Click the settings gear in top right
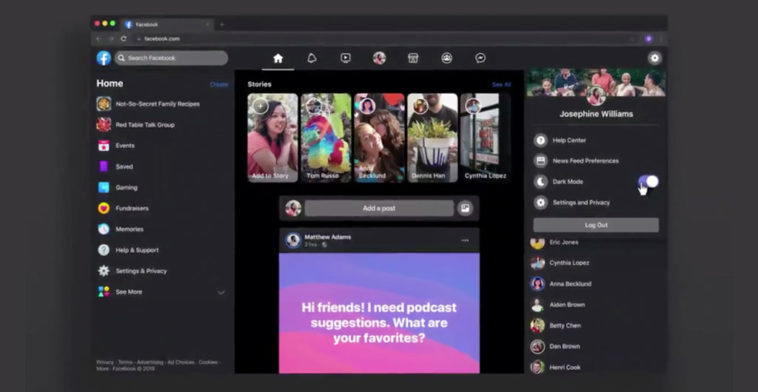The image size is (758, 392). (x=655, y=58)
